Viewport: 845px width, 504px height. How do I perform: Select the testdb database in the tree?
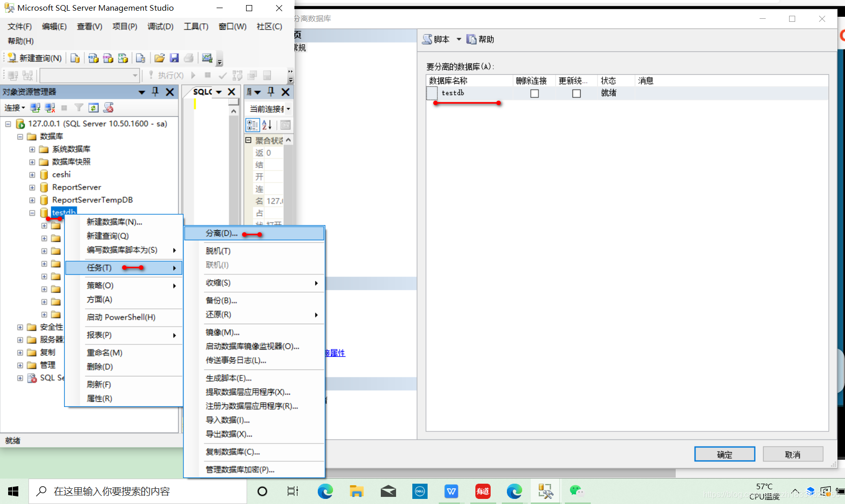(64, 212)
